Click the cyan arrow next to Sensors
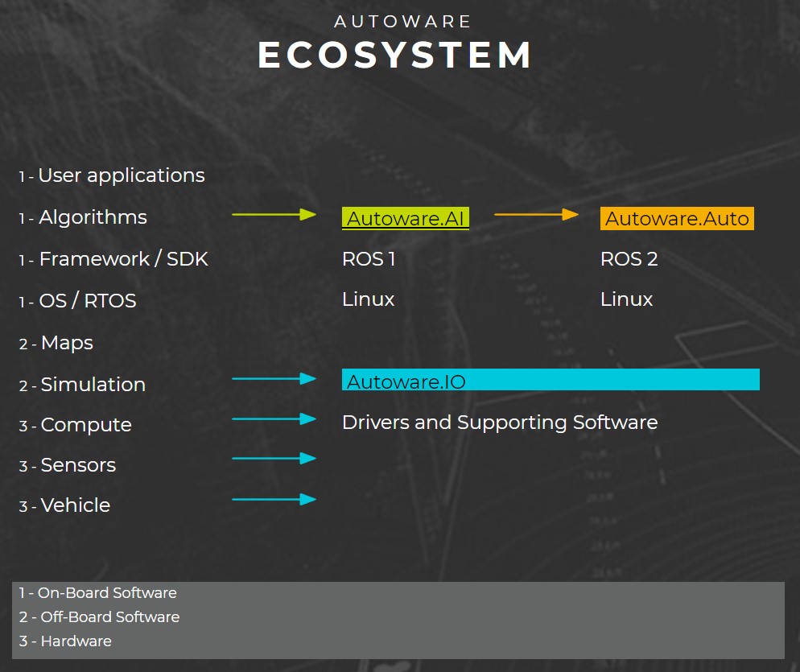This screenshot has width=800, height=672. click(x=274, y=459)
